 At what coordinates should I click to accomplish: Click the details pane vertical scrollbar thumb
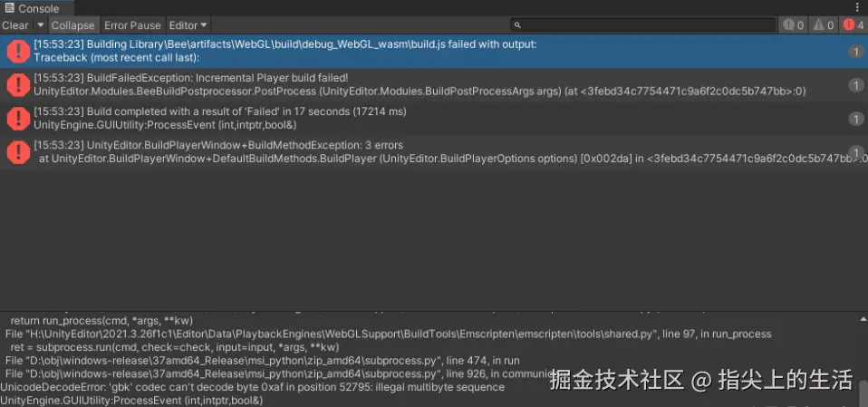click(863, 392)
